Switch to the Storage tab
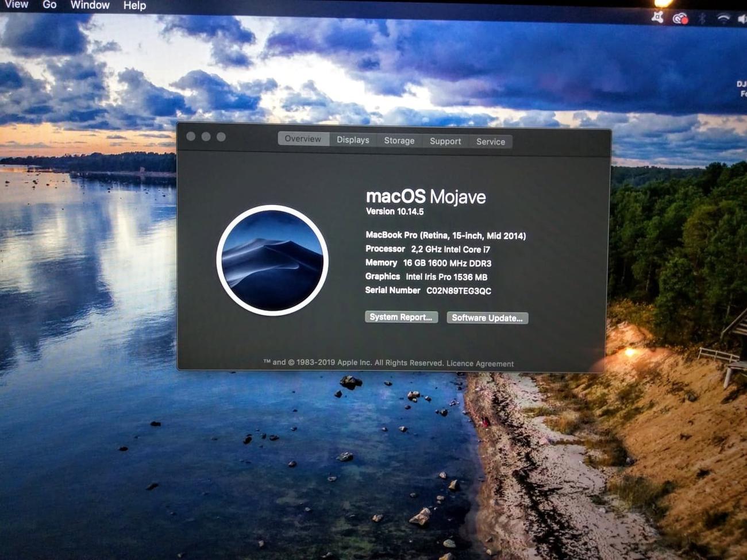This screenshot has width=747, height=560. click(399, 141)
